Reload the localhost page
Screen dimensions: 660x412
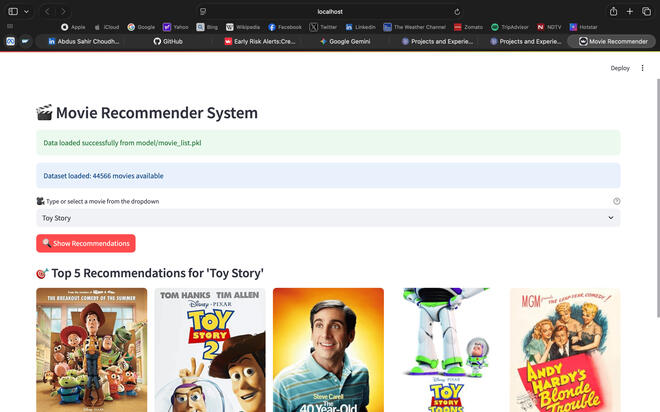tap(457, 11)
